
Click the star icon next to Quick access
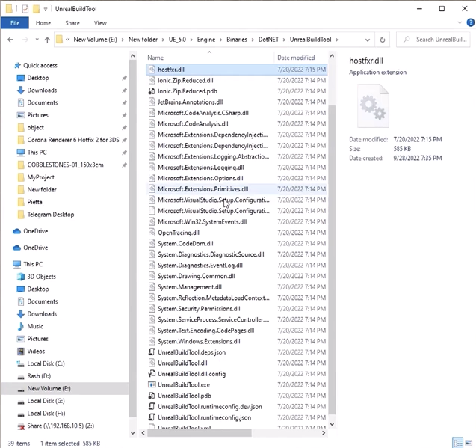[18, 65]
